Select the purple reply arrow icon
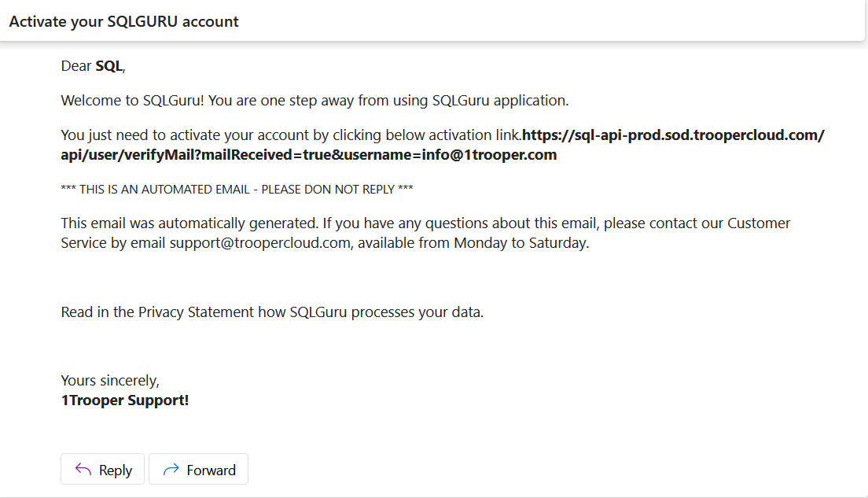Image resolution: width=868 pixels, height=498 pixels. pos(83,469)
